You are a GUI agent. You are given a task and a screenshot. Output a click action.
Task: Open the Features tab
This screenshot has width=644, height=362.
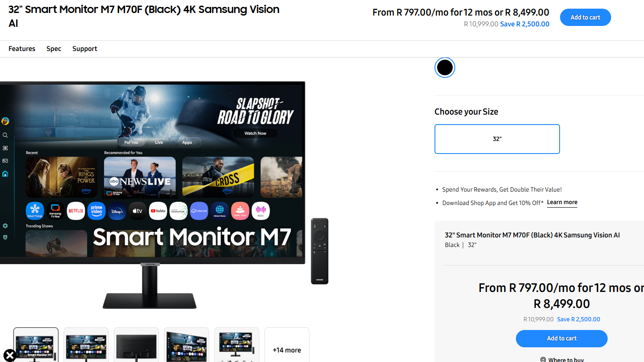[22, 49]
